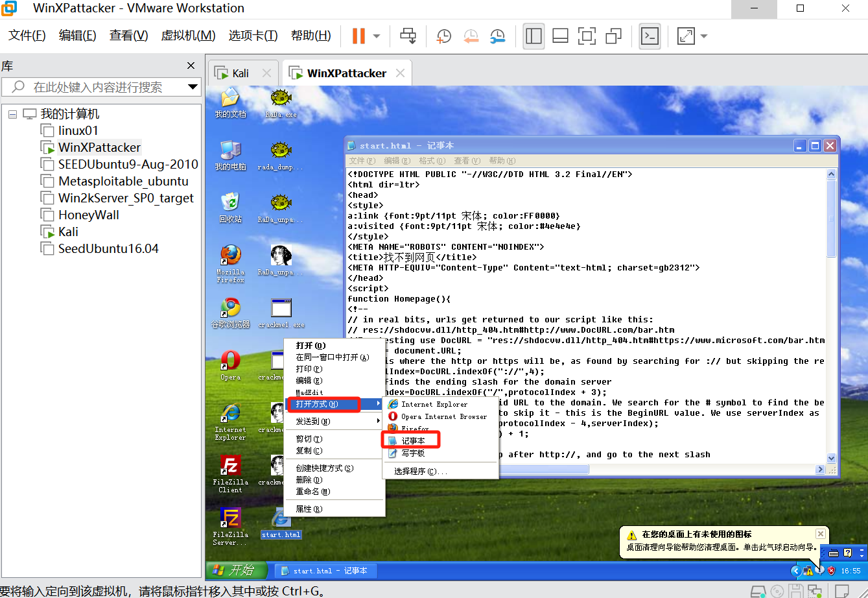Click crackme1.exe desktop icon
Image resolution: width=868 pixels, height=598 pixels.
point(281,313)
